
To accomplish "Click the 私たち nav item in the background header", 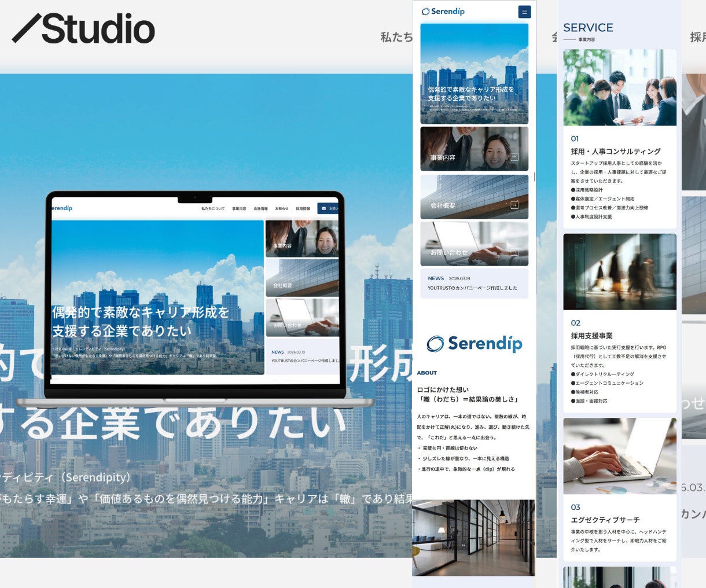I will [x=396, y=37].
